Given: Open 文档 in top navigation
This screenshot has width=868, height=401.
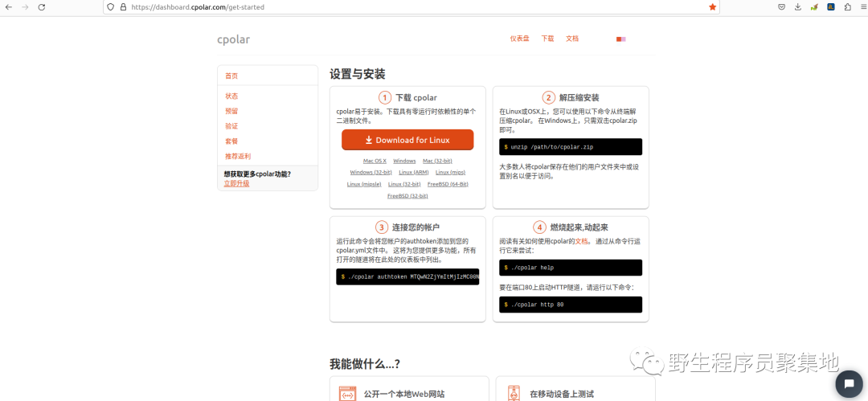Looking at the screenshot, I should 572,39.
